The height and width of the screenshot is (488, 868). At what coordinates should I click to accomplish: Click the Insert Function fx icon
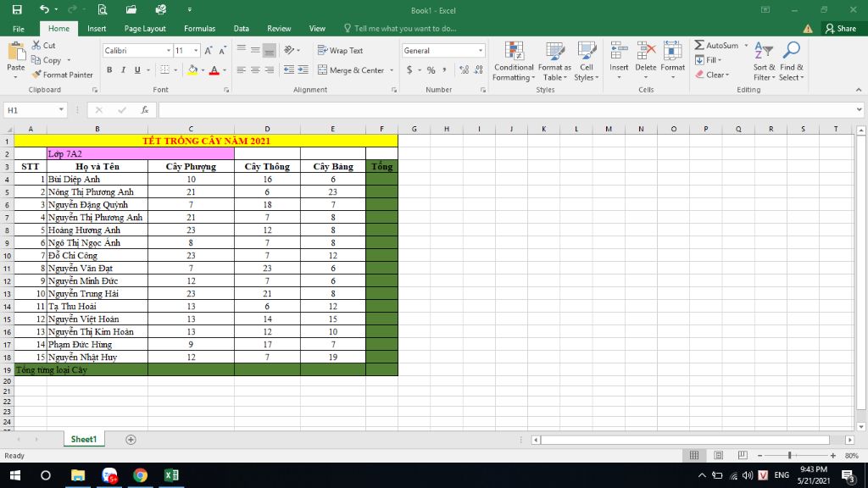click(144, 110)
